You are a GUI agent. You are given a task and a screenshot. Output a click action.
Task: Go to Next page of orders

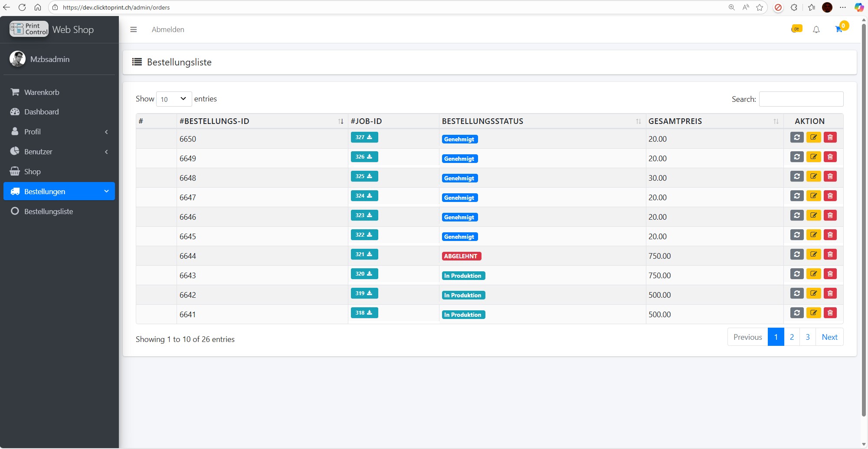pyautogui.click(x=829, y=337)
